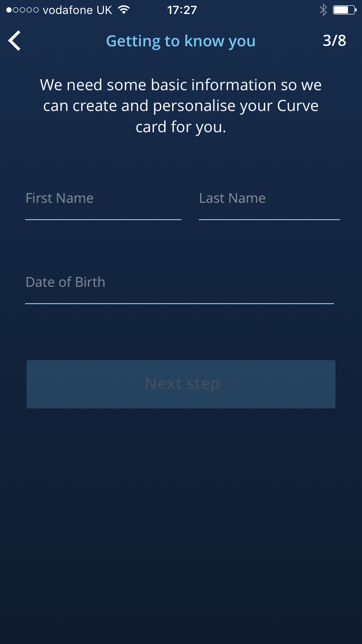Tap the word 'Curve' in the description
This screenshot has width=362, height=644.
click(298, 106)
